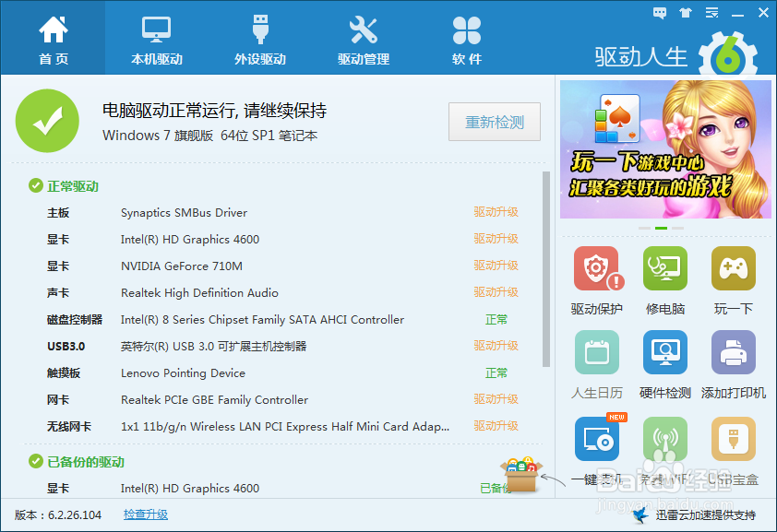Image resolution: width=777 pixels, height=532 pixels.
Task: Select the 1x1 11b/g/n Wireless LAN entry
Action: [x=285, y=427]
